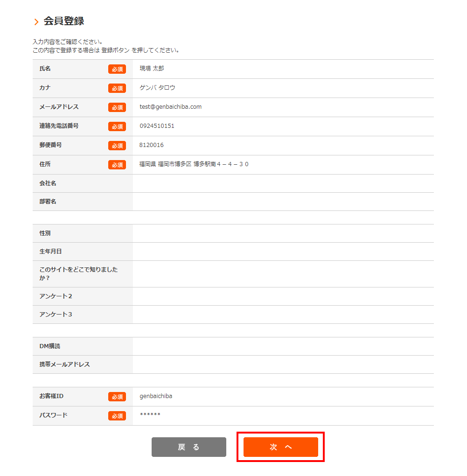This screenshot has height=476, width=467.
Task: Click the customer ID value genbaichiba
Action: pos(156,396)
